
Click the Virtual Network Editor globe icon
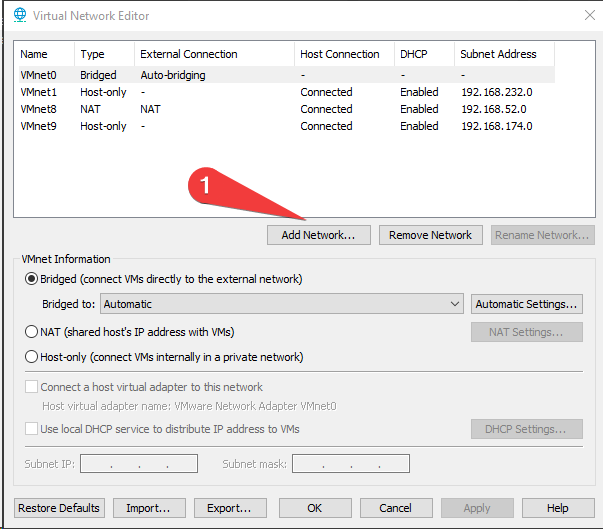pyautogui.click(x=20, y=15)
